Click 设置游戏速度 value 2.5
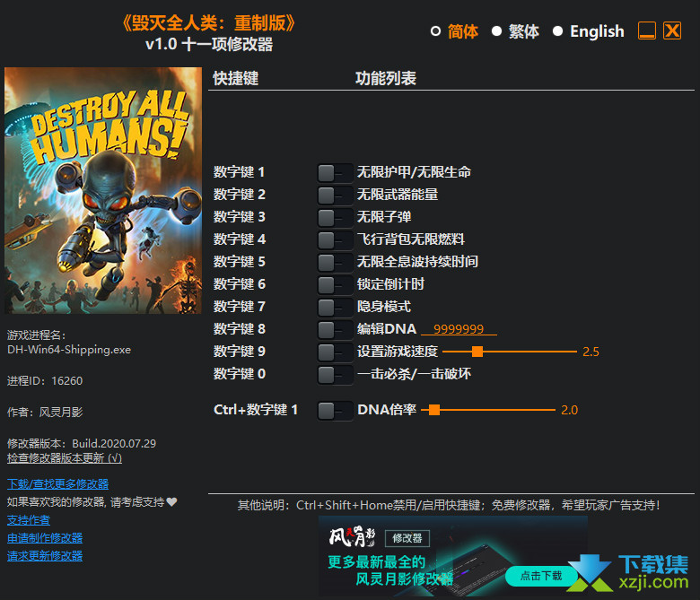Viewport: 700px width, 600px height. (591, 352)
